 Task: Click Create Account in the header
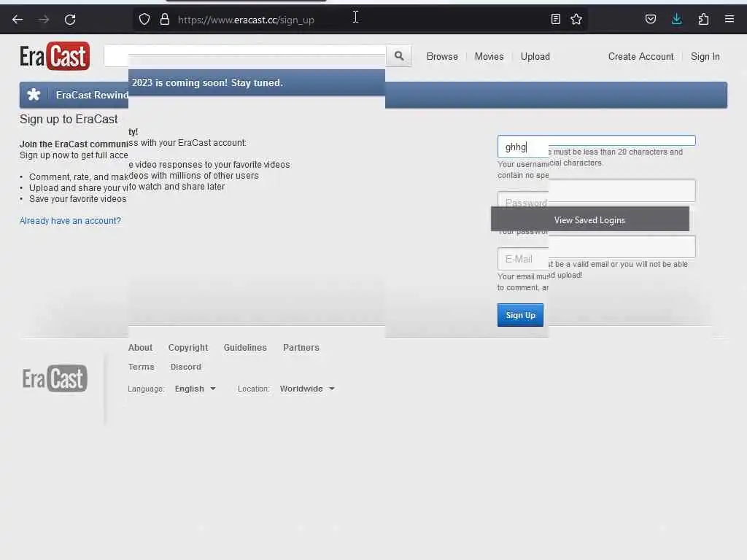[640, 57]
